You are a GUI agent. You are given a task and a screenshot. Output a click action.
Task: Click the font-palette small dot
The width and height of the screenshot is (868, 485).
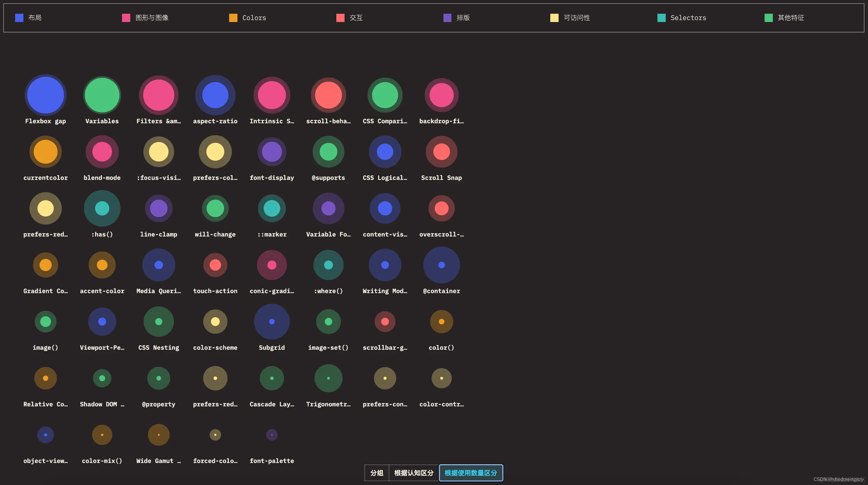[x=272, y=435]
